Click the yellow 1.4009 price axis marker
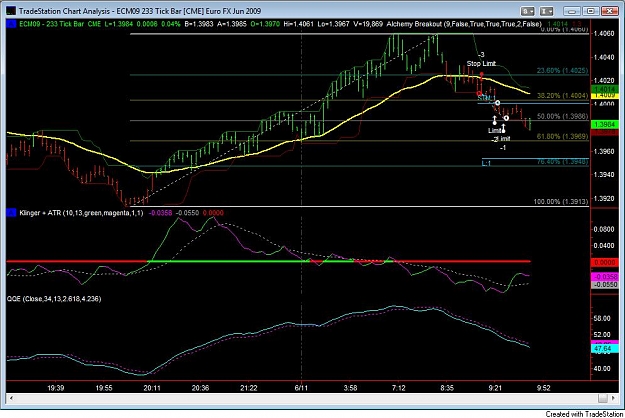 point(605,95)
